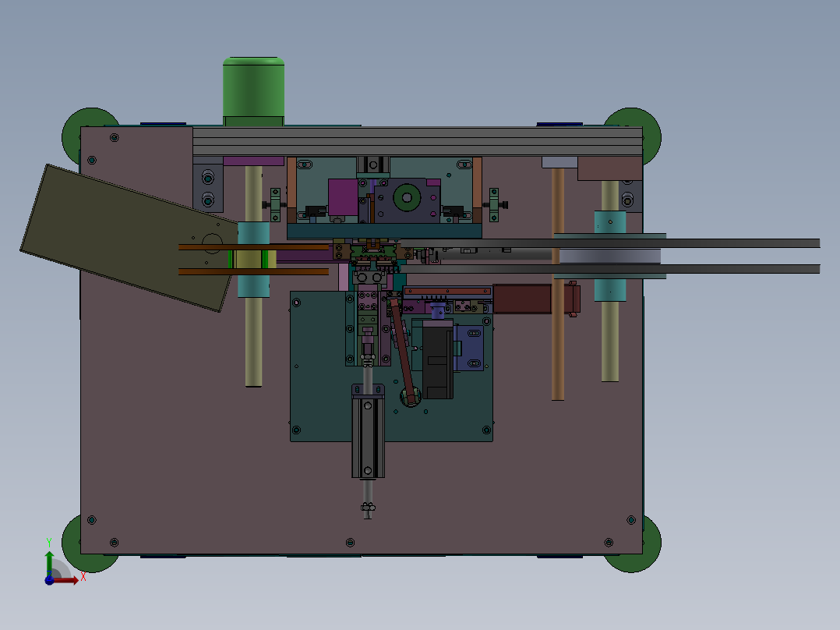Image resolution: width=840 pixels, height=630 pixels.
Task: Select the long copper vertical rod
Action: [558, 284]
